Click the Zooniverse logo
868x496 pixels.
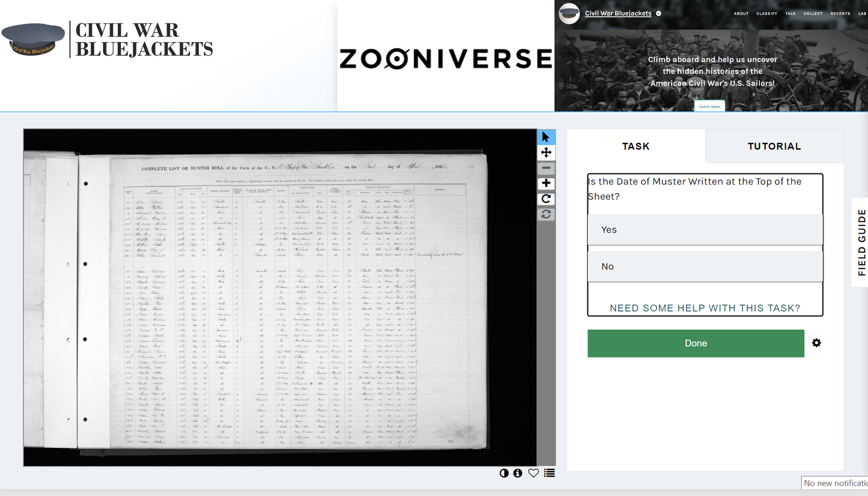click(445, 59)
